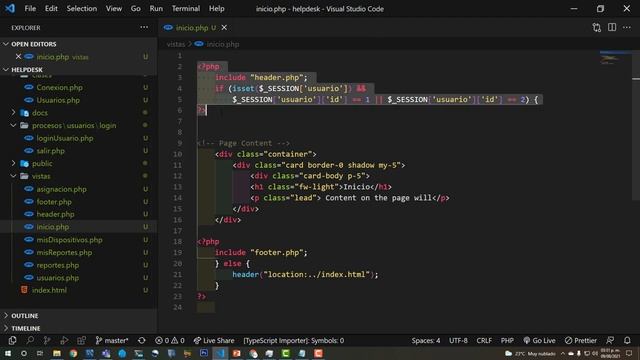Show hidden system tray icons

point(563,353)
